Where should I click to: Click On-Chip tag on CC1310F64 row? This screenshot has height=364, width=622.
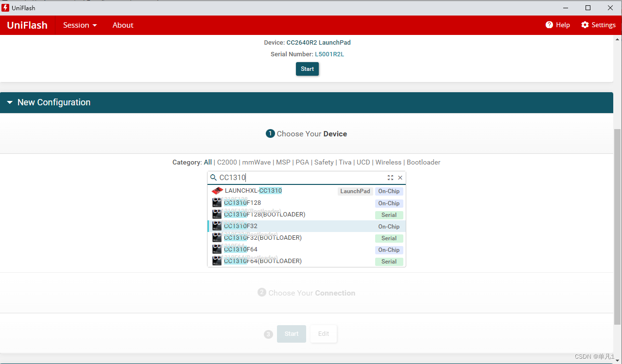(x=389, y=250)
